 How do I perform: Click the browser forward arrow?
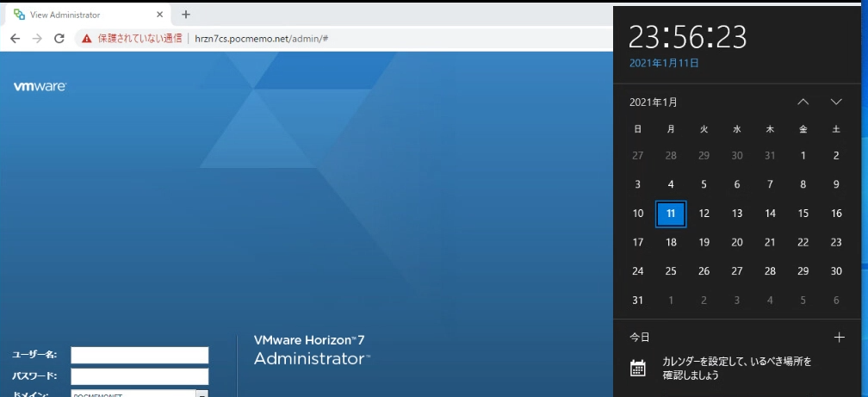click(37, 38)
